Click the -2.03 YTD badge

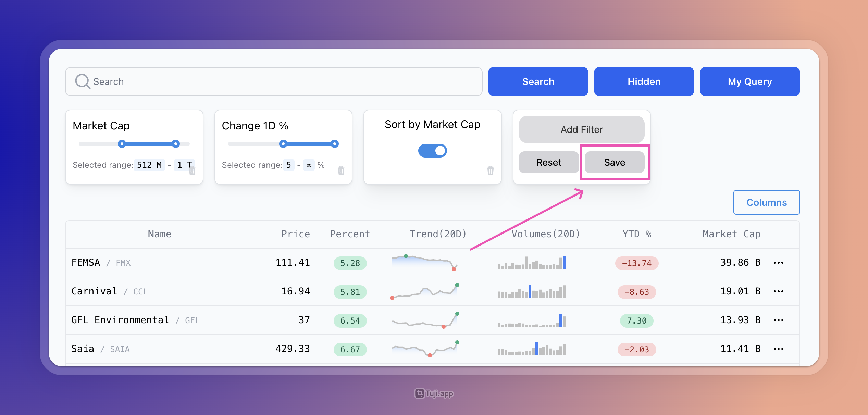pyautogui.click(x=637, y=350)
